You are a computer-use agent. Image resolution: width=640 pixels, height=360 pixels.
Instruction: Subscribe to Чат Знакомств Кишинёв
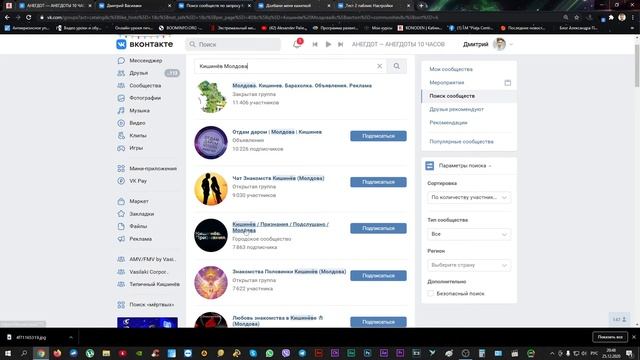coord(378,182)
